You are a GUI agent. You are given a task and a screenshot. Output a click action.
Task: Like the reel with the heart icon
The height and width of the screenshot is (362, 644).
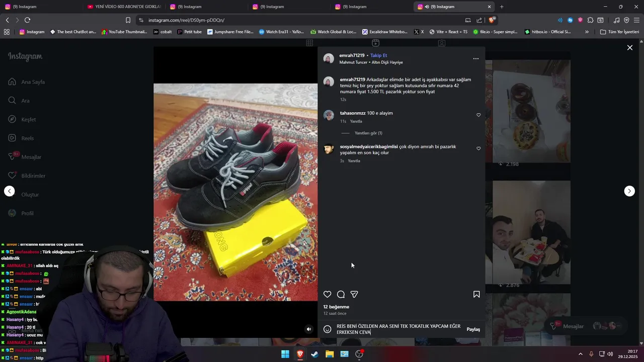pyautogui.click(x=328, y=295)
